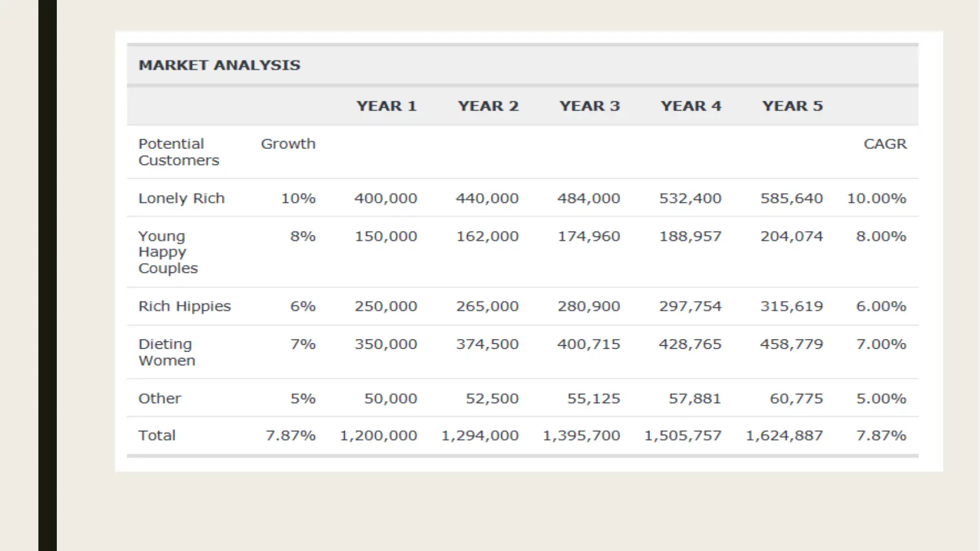Select the 50,000 cell
980x551 pixels.
click(x=390, y=398)
